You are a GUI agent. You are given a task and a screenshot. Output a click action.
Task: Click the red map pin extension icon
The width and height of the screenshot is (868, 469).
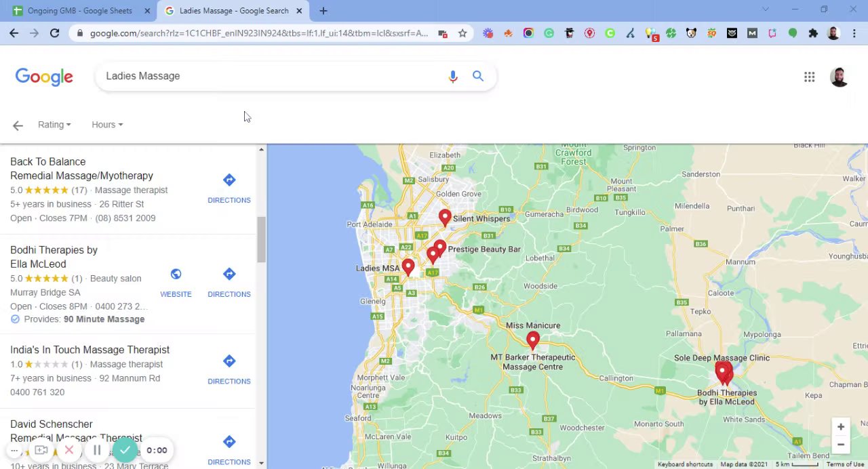pos(589,33)
